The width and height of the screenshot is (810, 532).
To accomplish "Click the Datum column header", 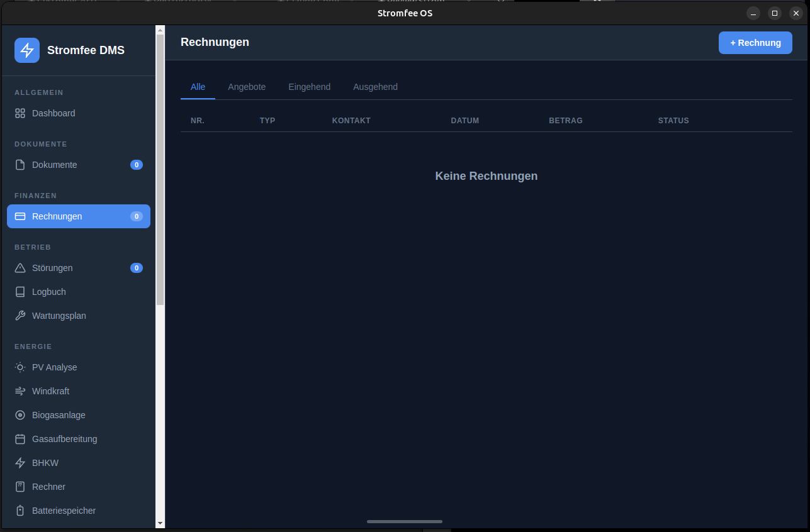I will (464, 120).
